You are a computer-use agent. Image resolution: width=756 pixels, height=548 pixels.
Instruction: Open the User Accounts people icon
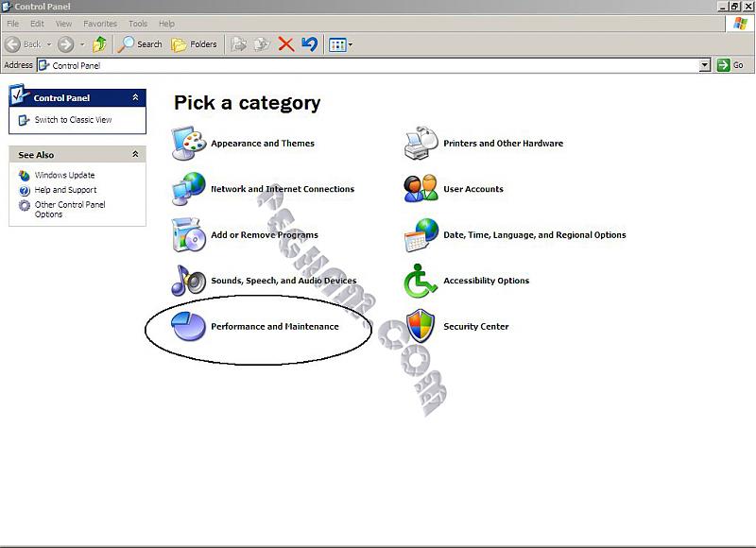[421, 189]
